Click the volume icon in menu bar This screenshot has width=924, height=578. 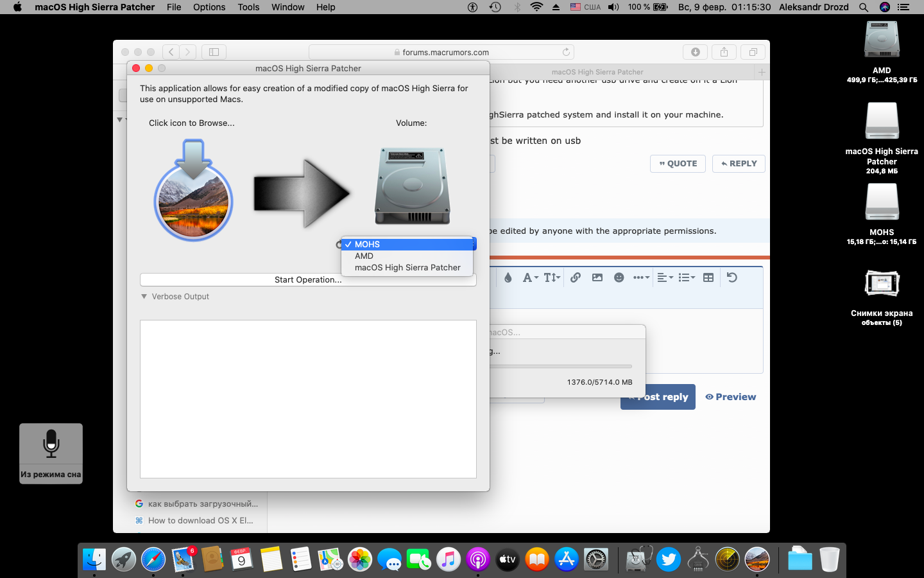point(613,7)
